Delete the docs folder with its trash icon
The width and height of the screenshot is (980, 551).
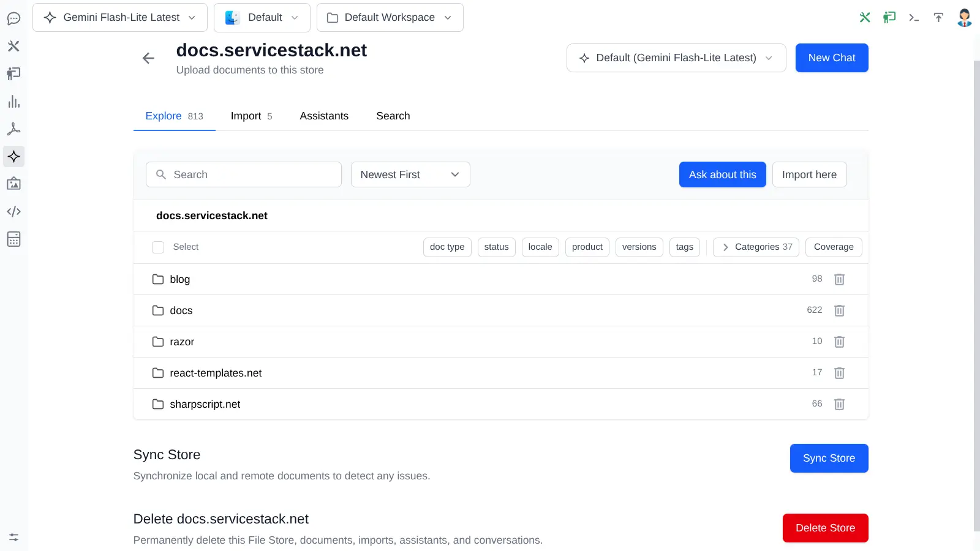tap(839, 310)
